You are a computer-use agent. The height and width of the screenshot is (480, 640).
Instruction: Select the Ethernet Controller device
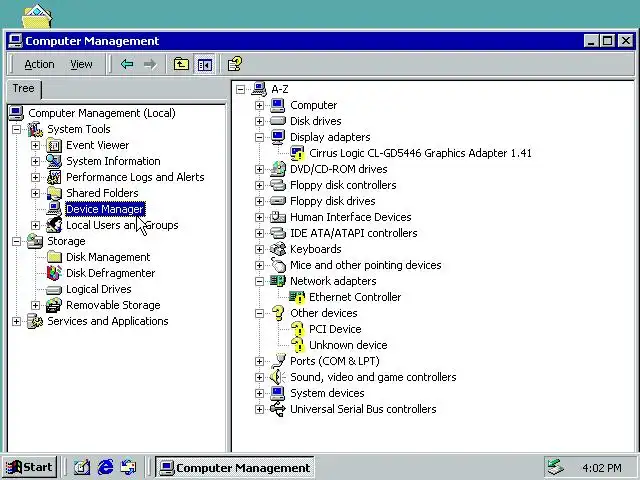coord(355,297)
